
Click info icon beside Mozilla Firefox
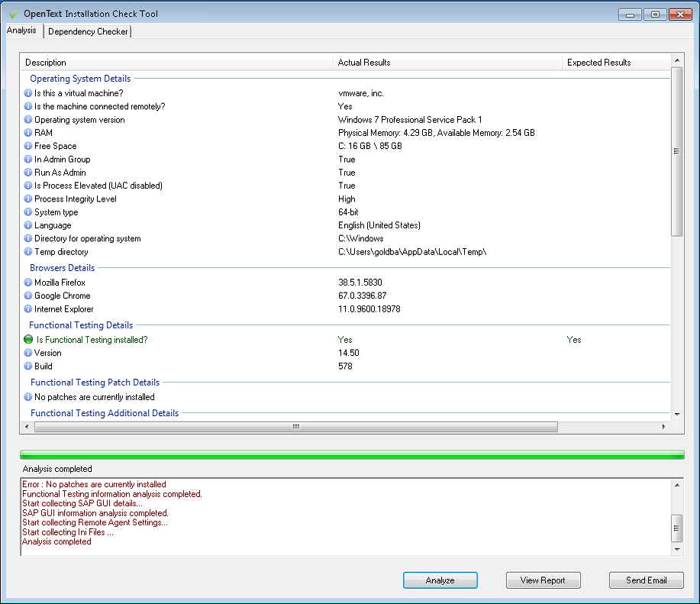(28, 283)
